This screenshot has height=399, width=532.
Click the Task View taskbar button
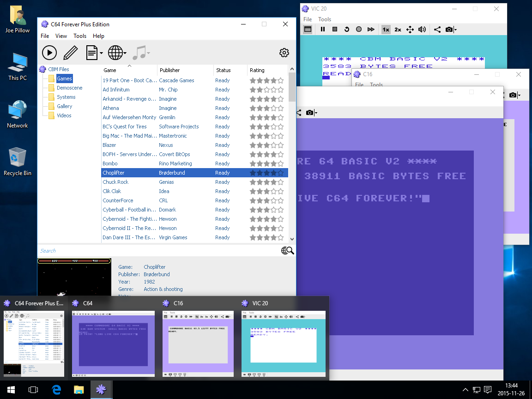(x=33, y=389)
